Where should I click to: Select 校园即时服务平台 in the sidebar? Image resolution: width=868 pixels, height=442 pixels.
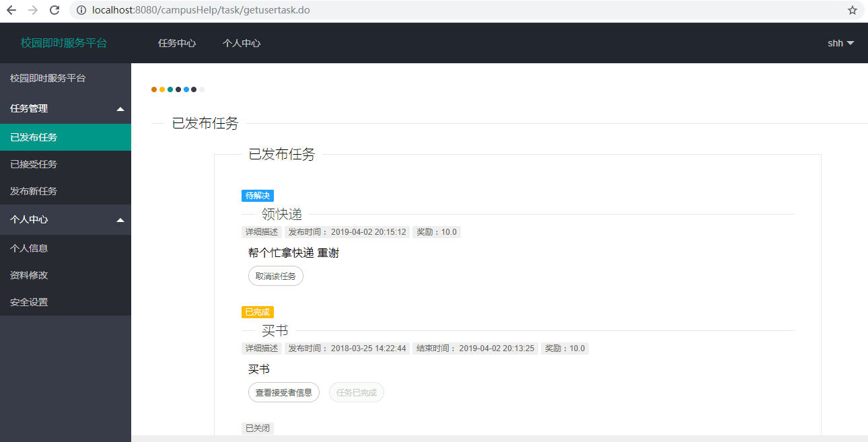65,78
